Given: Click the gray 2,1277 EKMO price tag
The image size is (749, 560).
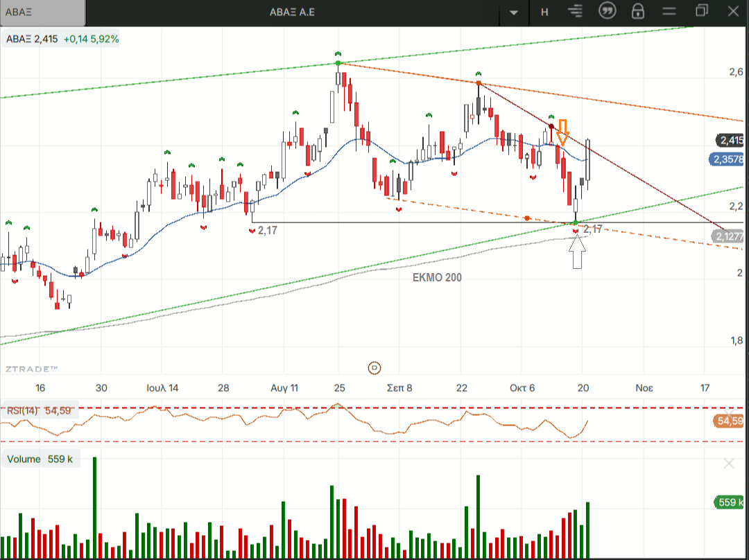Looking at the screenshot, I should click(x=729, y=237).
